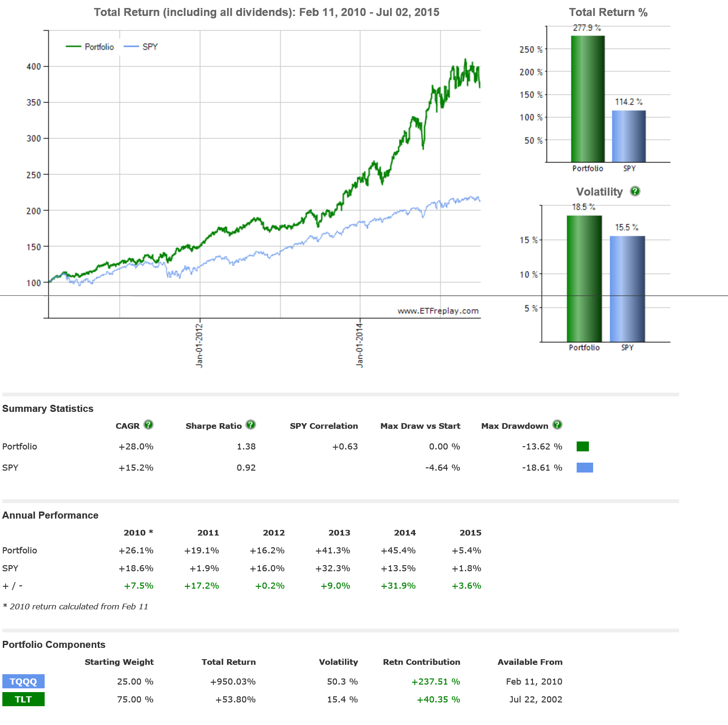Select the Portfolio CAGR value +28.0%
Image resolution: width=728 pixels, height=725 pixels.
[x=136, y=447]
